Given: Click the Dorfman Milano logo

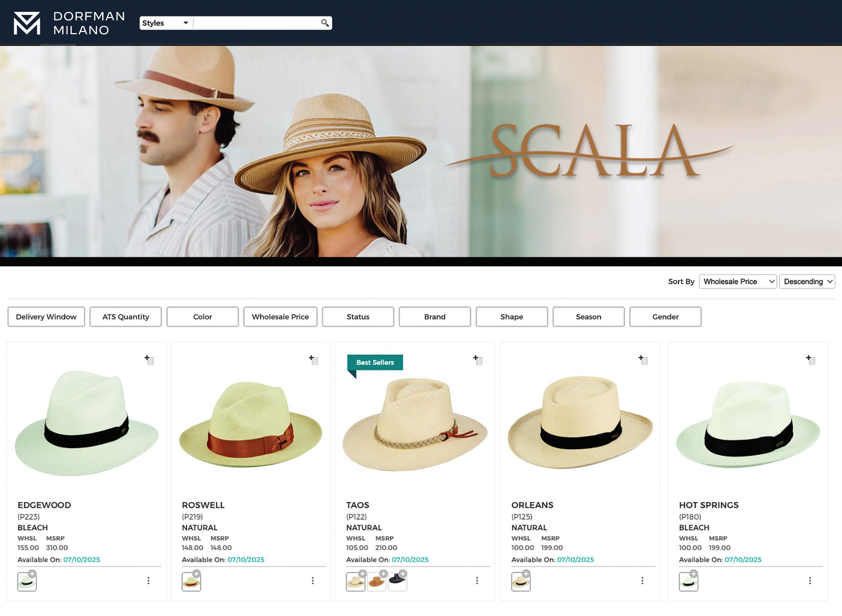Looking at the screenshot, I should (69, 23).
